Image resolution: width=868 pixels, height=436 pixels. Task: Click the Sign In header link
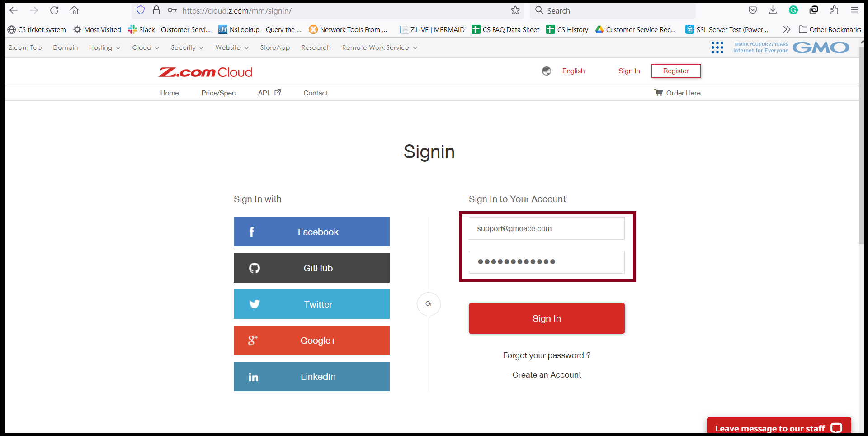click(629, 71)
